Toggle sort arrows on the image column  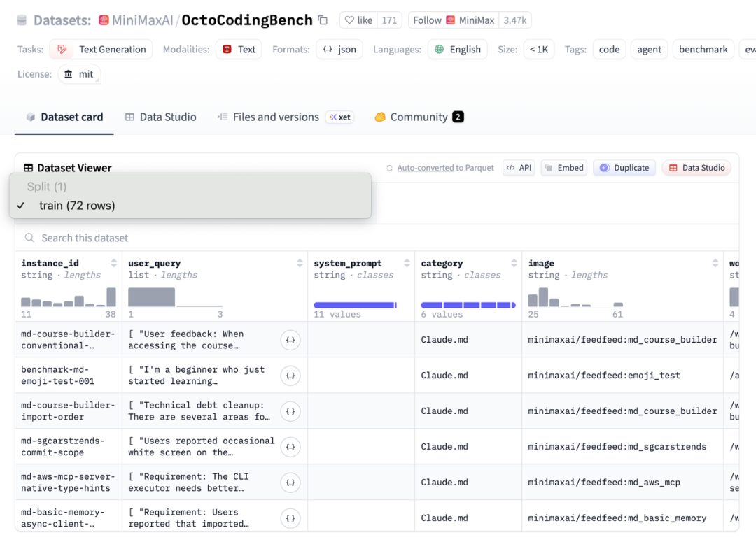715,264
